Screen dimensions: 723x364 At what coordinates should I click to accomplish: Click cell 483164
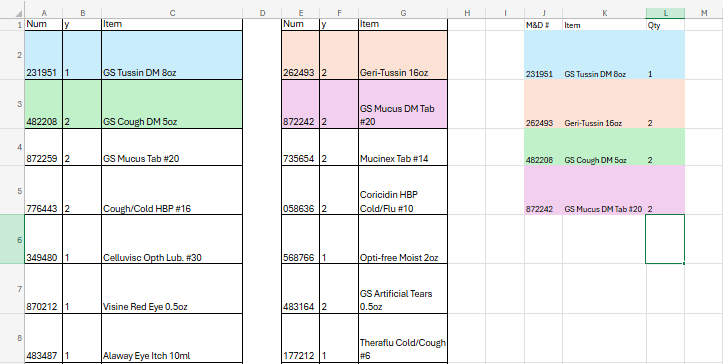click(301, 289)
